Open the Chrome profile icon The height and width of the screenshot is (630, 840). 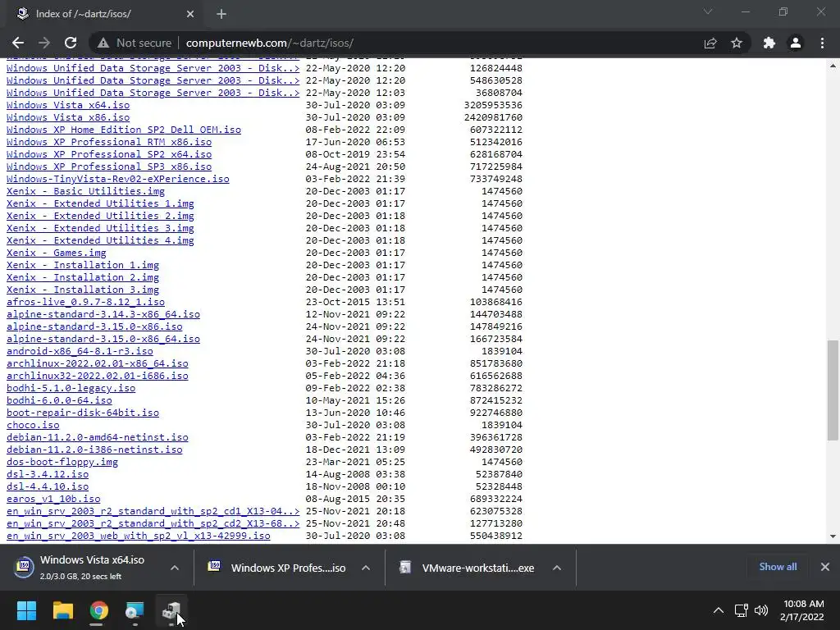(796, 43)
